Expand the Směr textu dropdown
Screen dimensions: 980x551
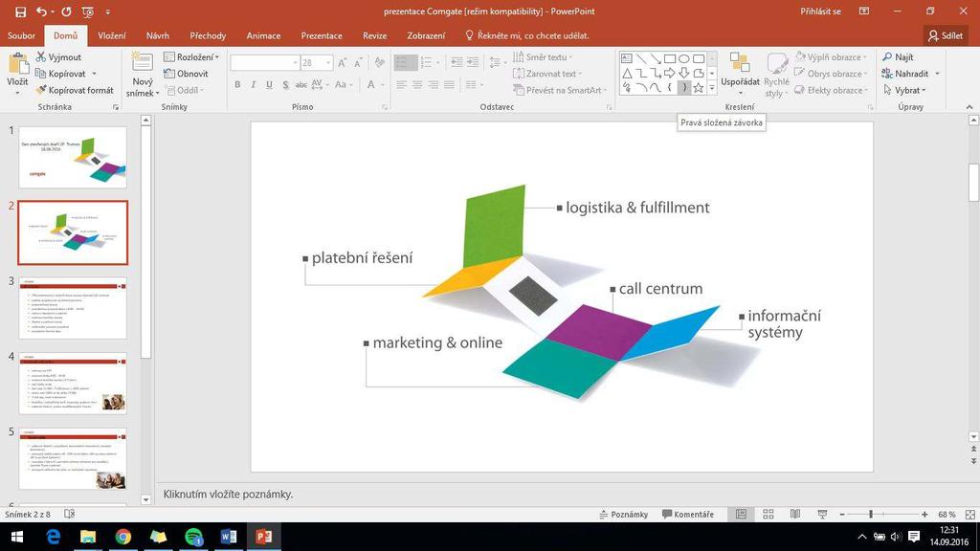(543, 56)
